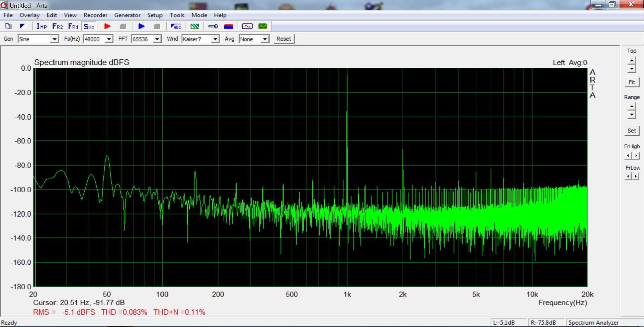Viewport: 644px width, 327px height.
Task: Open the FFT size dropdown
Action: coord(157,39)
